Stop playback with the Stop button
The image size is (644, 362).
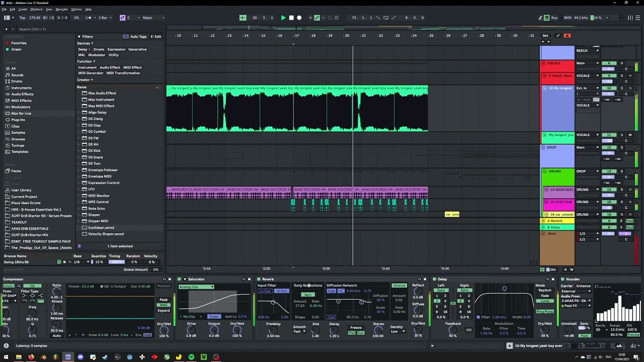[291, 18]
